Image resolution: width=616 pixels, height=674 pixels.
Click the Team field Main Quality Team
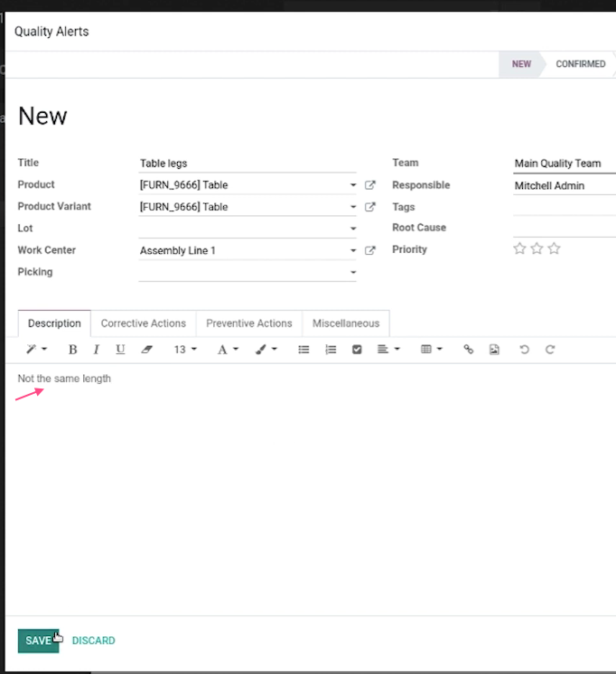pos(565,164)
